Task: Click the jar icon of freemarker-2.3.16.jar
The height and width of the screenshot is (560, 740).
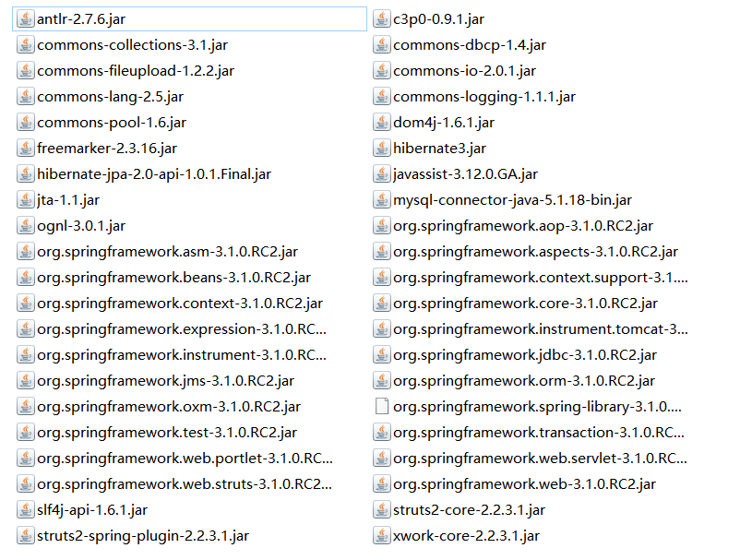Action: (26, 149)
